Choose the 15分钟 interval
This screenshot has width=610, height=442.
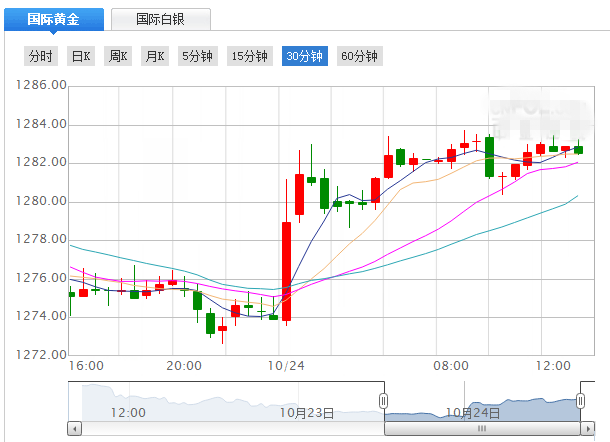coord(250,56)
